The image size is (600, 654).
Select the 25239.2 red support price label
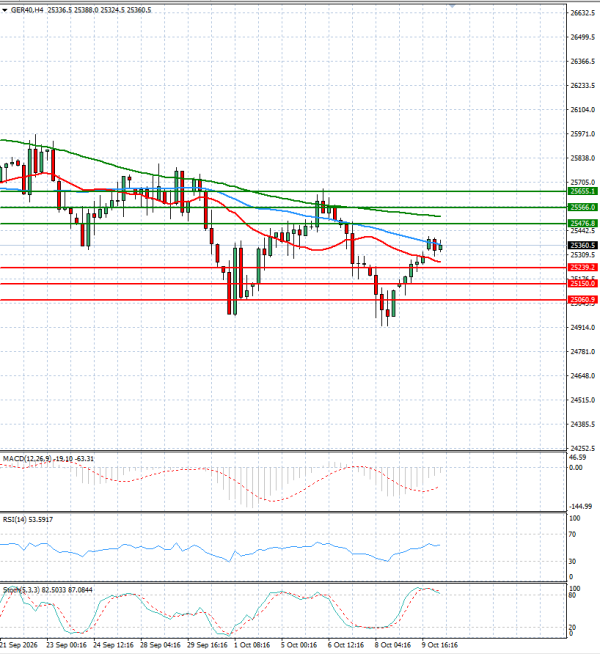coord(583,267)
